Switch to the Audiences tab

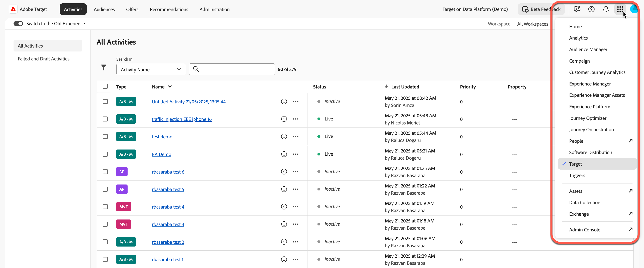click(x=104, y=10)
